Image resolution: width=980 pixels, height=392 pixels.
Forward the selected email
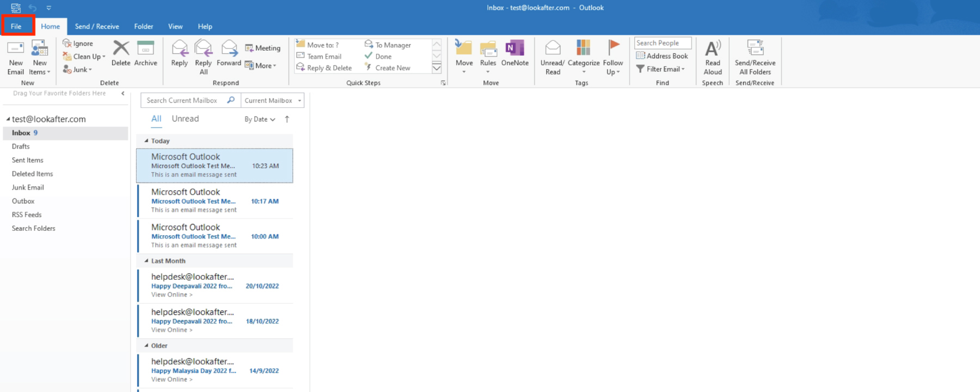click(229, 50)
